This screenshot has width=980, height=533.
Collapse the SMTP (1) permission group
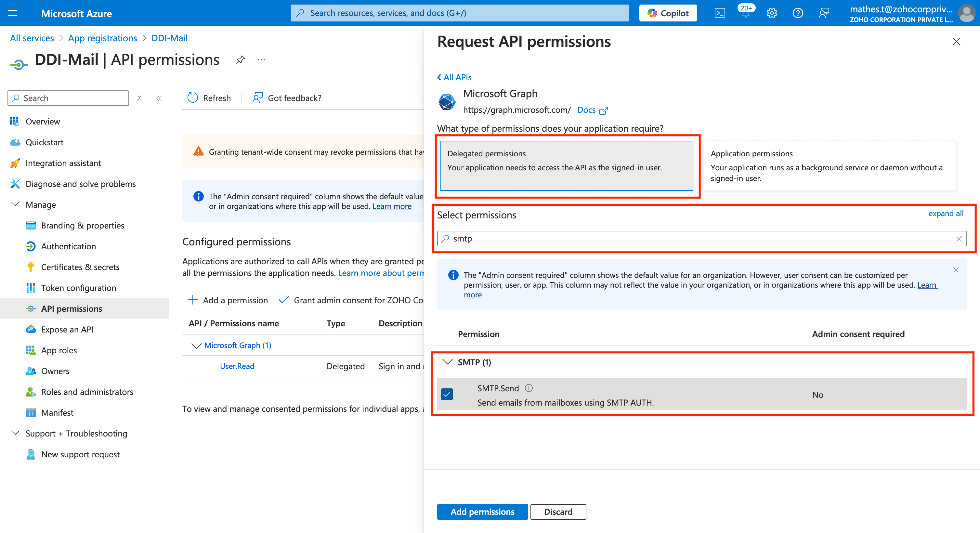(x=448, y=362)
